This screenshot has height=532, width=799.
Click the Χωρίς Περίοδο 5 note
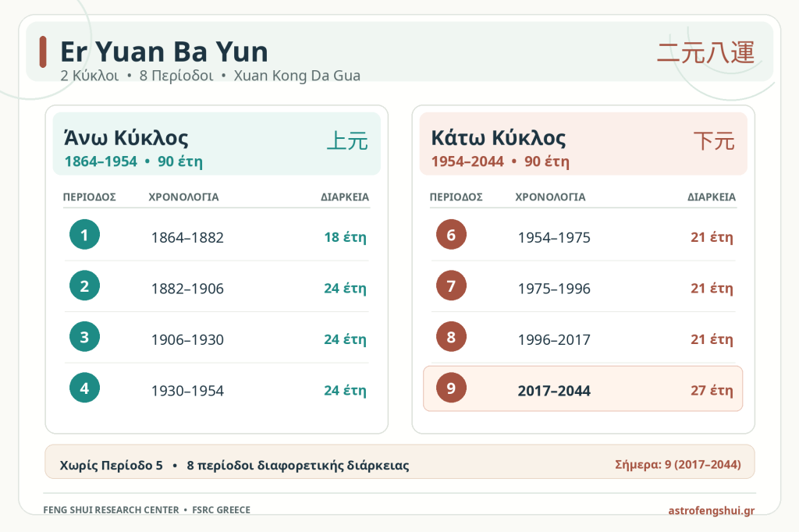pyautogui.click(x=111, y=465)
